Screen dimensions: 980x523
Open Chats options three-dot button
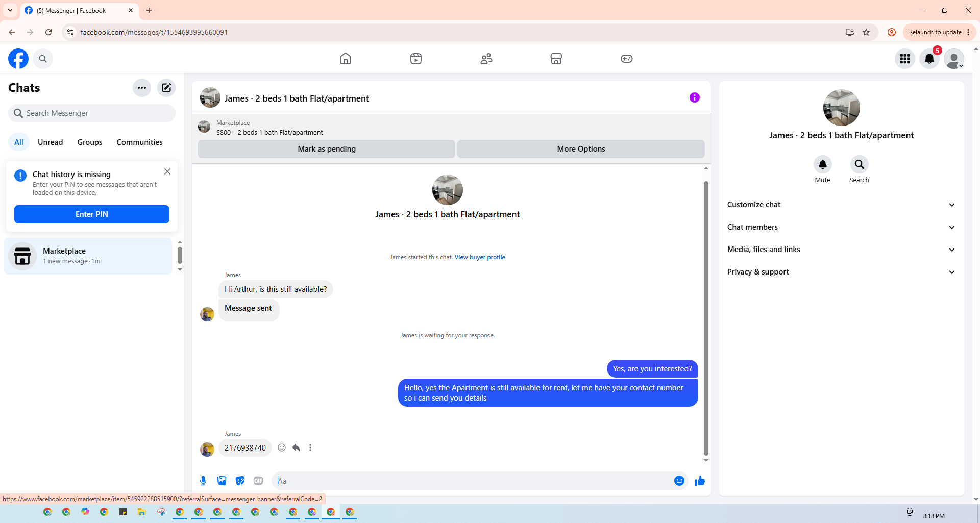pyautogui.click(x=142, y=88)
